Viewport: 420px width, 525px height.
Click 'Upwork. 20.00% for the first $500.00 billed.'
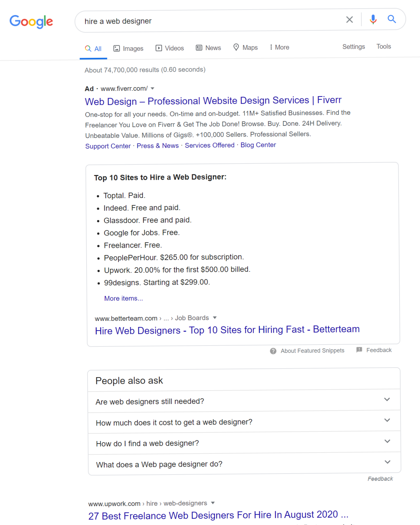(x=177, y=270)
